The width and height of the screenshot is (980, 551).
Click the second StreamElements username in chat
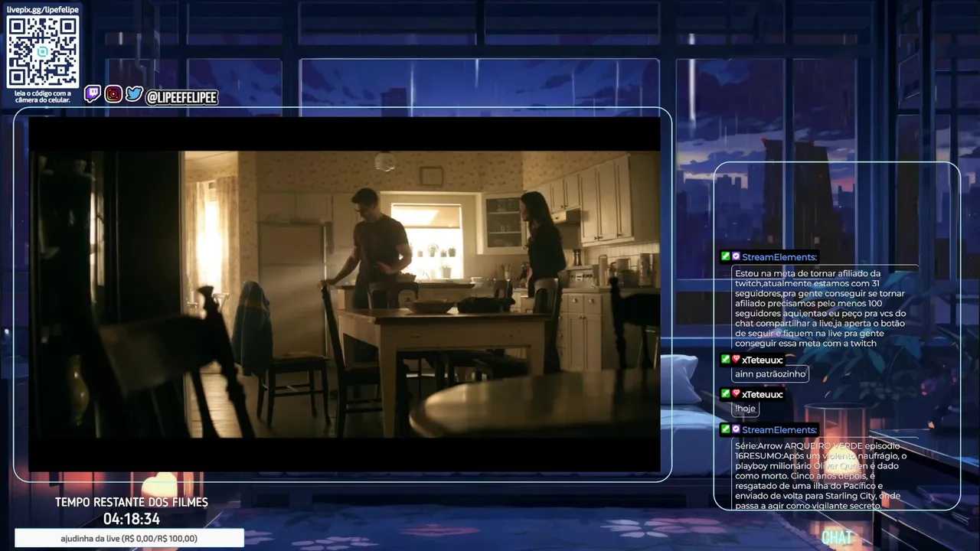tap(779, 430)
